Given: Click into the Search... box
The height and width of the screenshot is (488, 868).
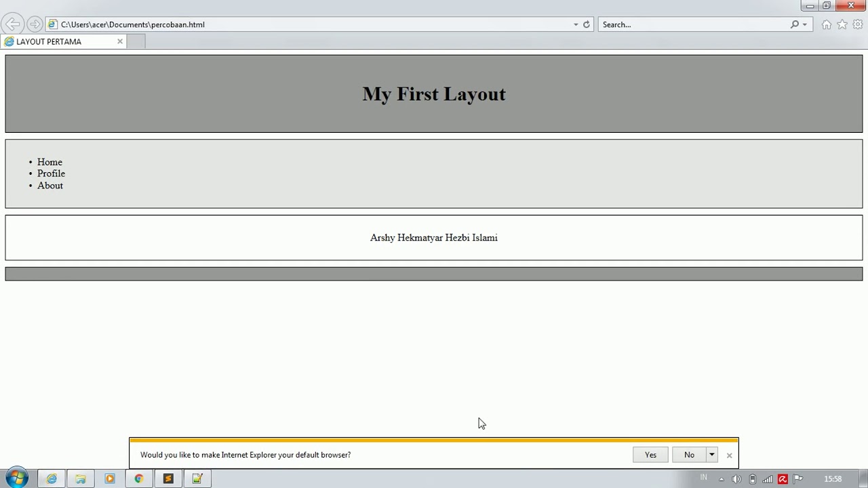Looking at the screenshot, I should [694, 24].
